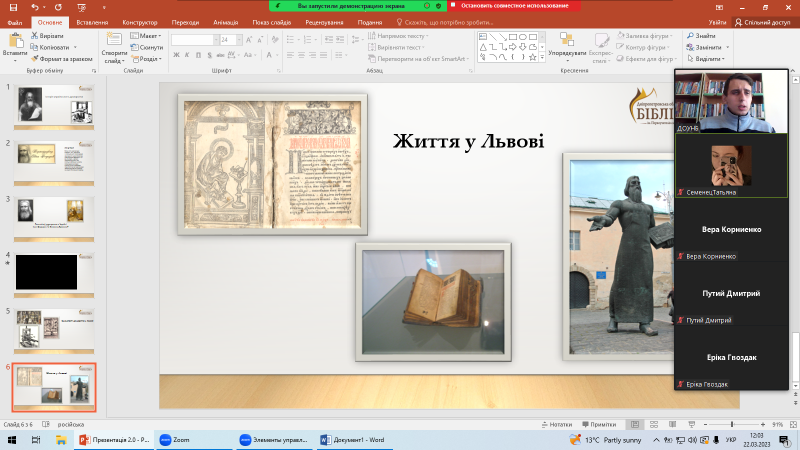Screen dimensions: 800x450
Task: Redo the action with the repeat icon
Action: point(58,7)
